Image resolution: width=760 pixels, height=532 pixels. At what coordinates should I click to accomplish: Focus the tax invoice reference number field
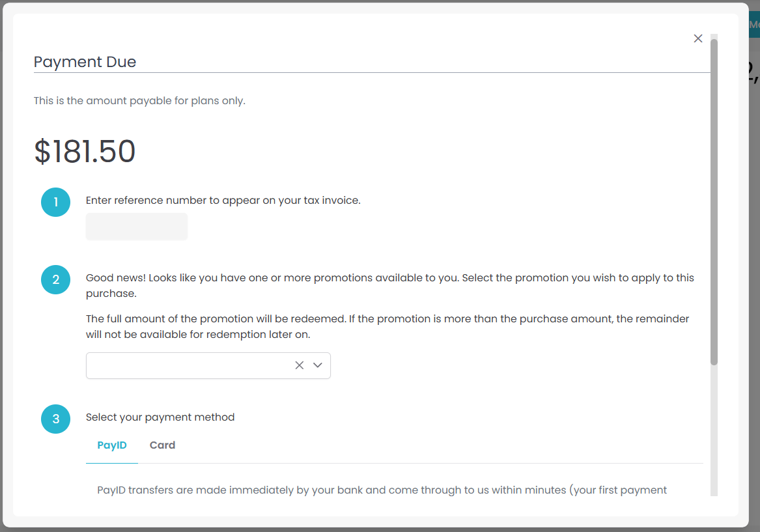tap(137, 227)
